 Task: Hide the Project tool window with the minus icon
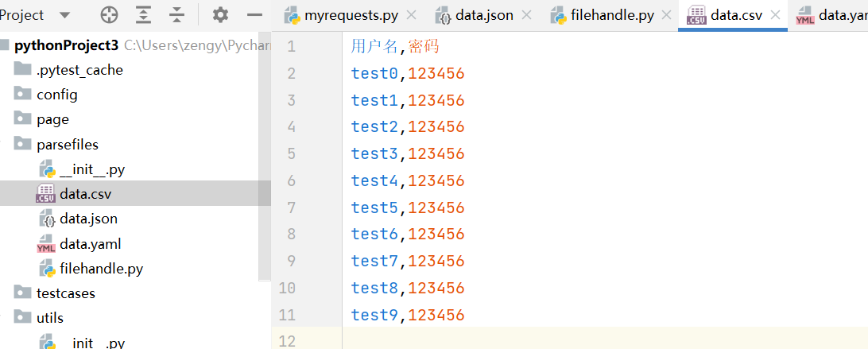(254, 16)
